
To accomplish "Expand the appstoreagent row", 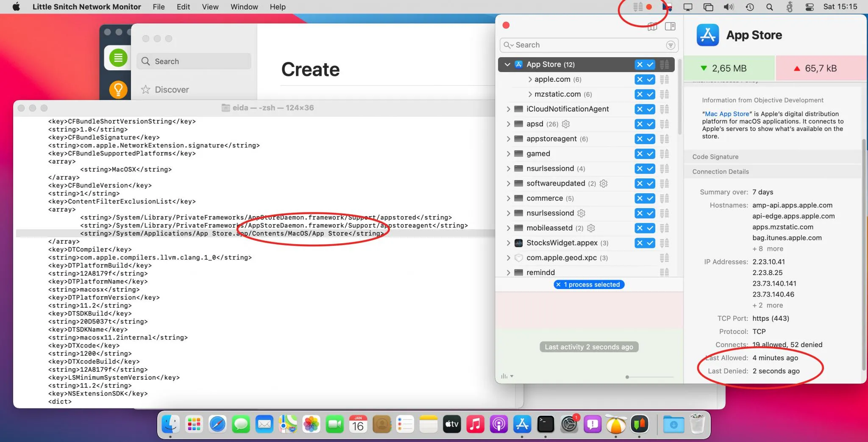I will pyautogui.click(x=508, y=139).
